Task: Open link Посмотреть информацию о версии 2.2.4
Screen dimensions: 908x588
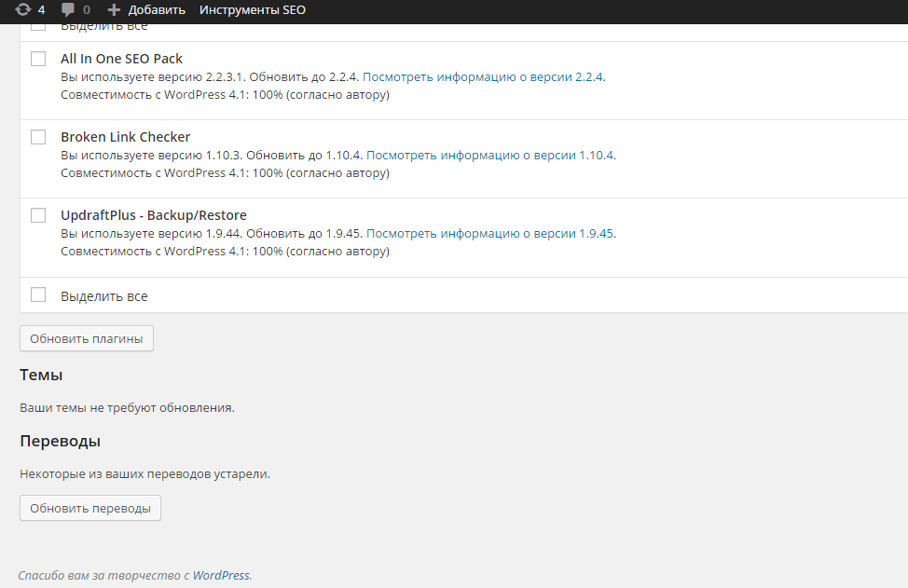Action: point(483,77)
